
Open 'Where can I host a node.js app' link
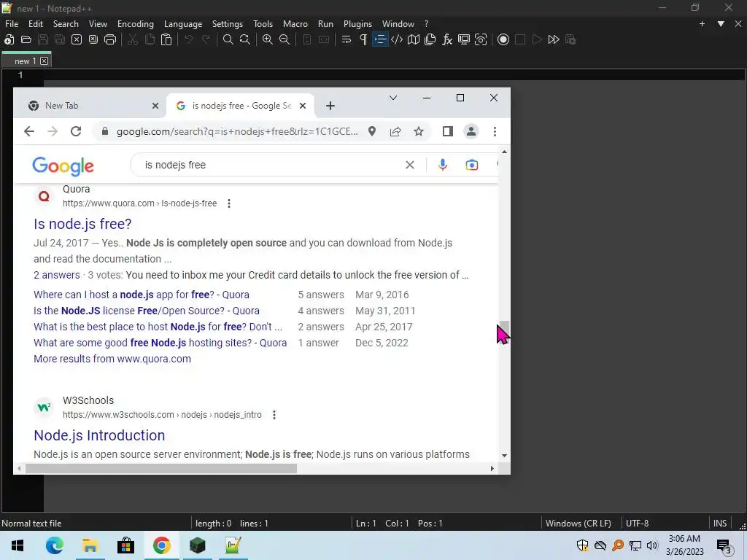(x=142, y=295)
